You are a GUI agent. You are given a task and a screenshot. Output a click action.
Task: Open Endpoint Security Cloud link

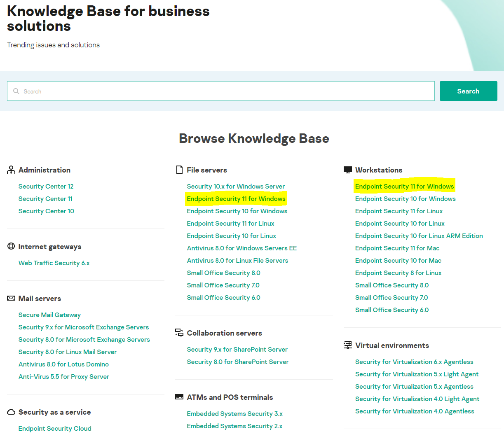(55, 429)
